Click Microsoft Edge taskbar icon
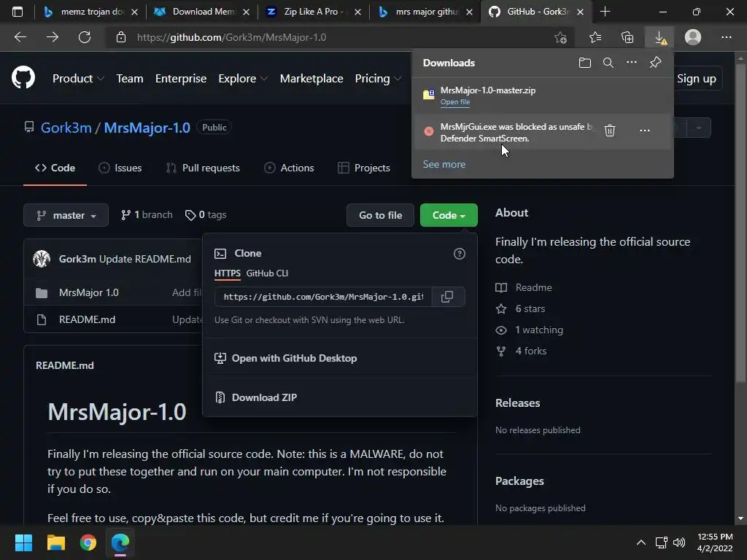Screen dimensions: 747x560 click(x=120, y=542)
